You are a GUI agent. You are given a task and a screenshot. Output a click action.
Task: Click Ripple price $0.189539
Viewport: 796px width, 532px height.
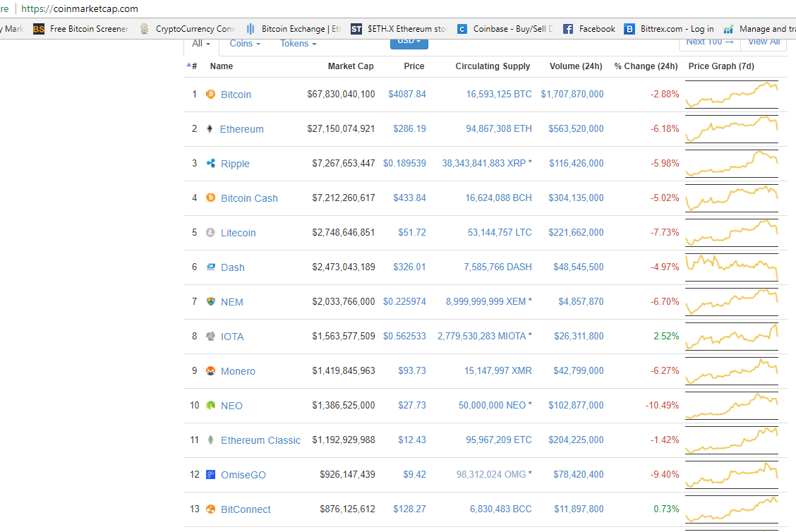coord(404,163)
